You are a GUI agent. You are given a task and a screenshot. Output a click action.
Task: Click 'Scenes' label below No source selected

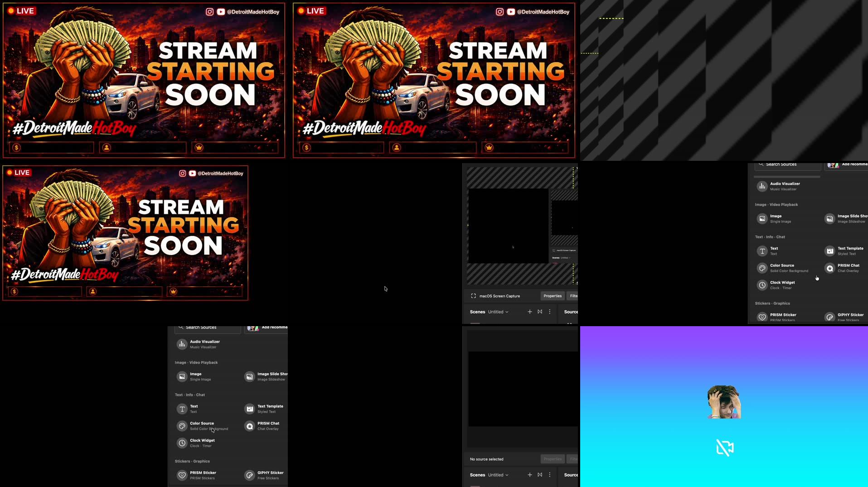477,475
